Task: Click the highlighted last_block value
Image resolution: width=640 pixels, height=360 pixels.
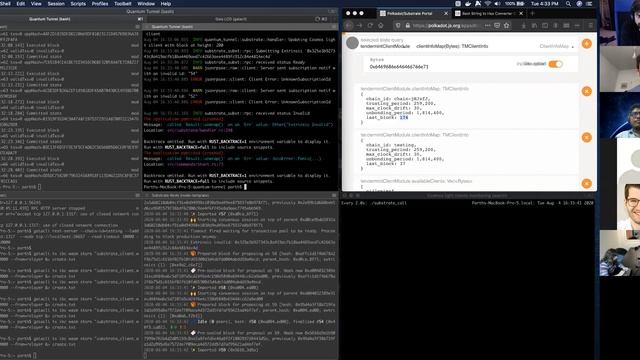Action: (x=404, y=118)
